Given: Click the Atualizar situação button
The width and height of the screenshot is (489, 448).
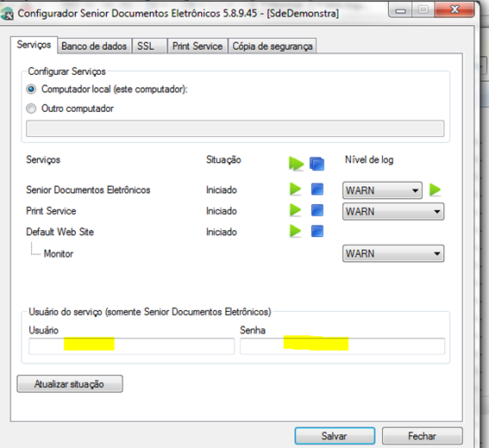Looking at the screenshot, I should pyautogui.click(x=70, y=384).
